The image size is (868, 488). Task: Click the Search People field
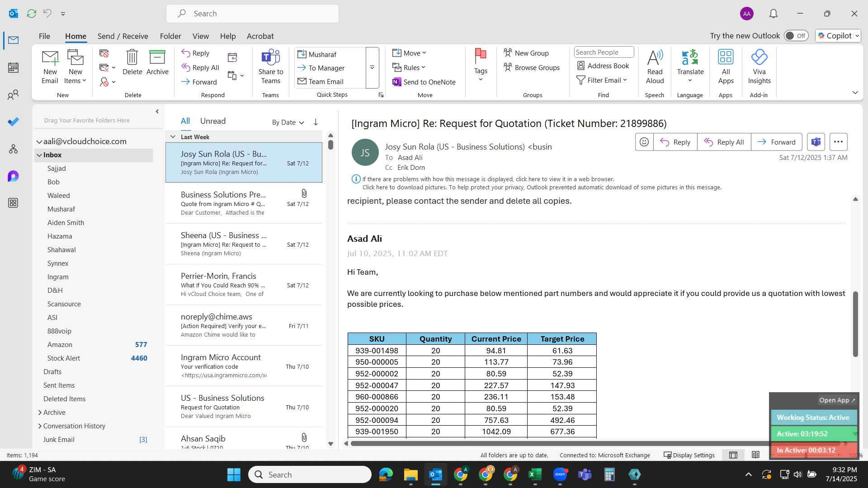click(604, 52)
